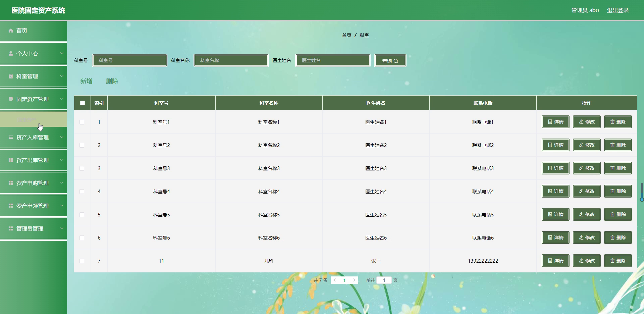Click the magnifier icon in the 查询 button
644x314 pixels.
coord(396,61)
